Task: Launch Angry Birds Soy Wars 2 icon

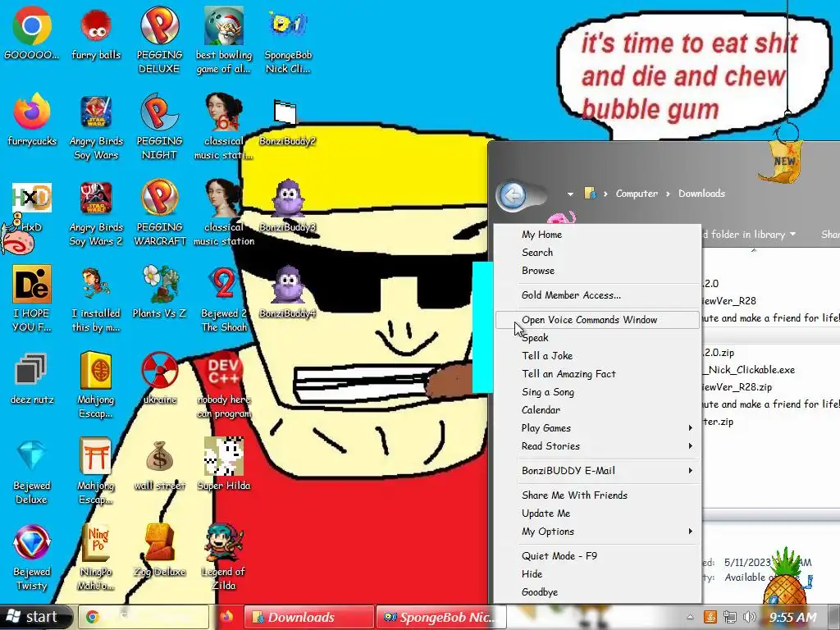Action: click(96, 213)
